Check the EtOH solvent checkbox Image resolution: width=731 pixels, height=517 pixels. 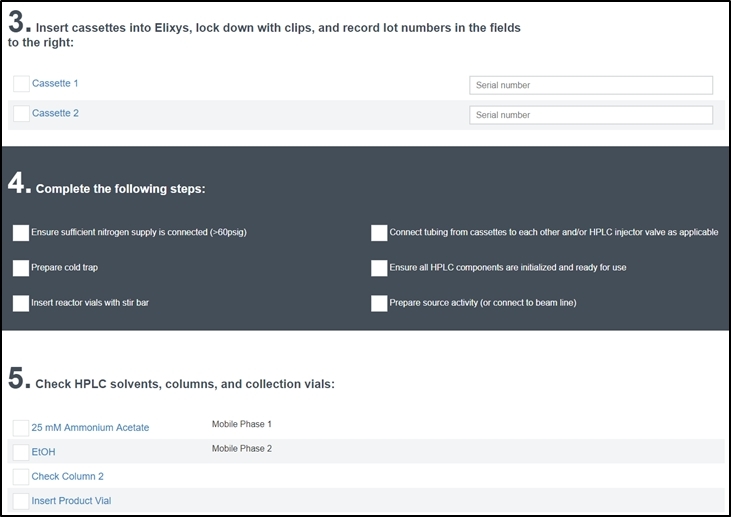coord(21,452)
